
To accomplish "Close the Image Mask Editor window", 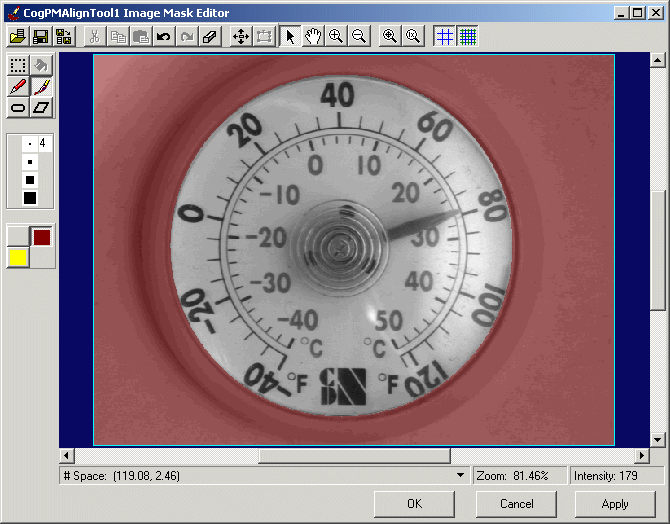I will click(655, 13).
